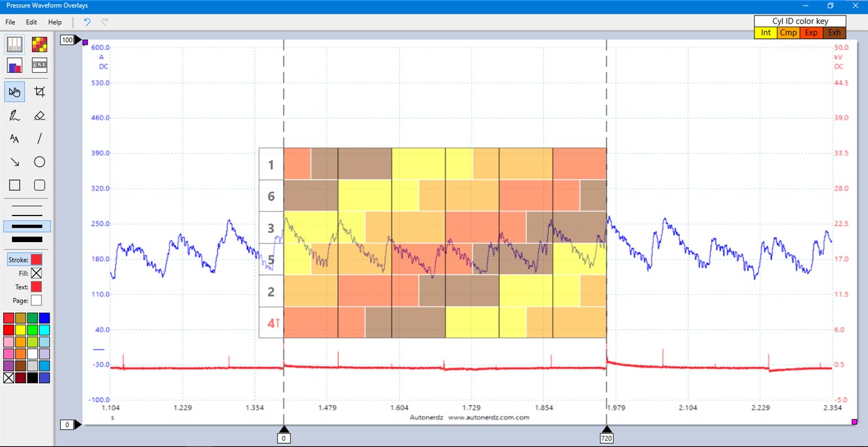Select the Eraser tool
The width and height of the screenshot is (868, 447).
coord(39,115)
